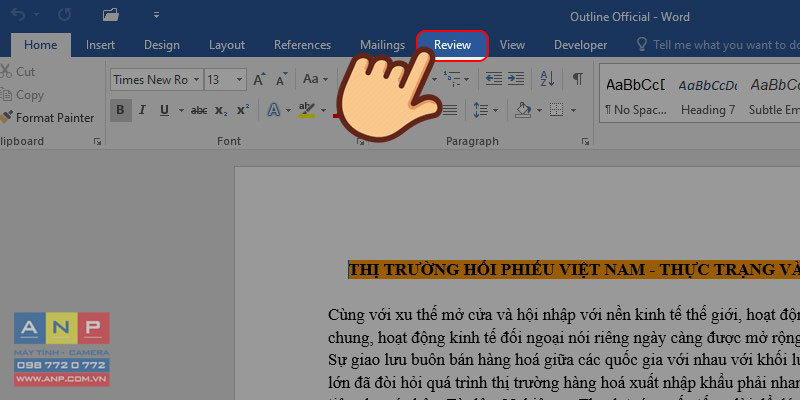
Task: Click Sort A-Z icon
Action: (x=547, y=79)
